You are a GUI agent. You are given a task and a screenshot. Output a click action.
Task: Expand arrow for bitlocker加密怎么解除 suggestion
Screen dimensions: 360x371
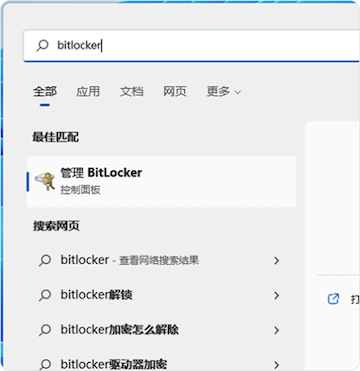coord(276,330)
